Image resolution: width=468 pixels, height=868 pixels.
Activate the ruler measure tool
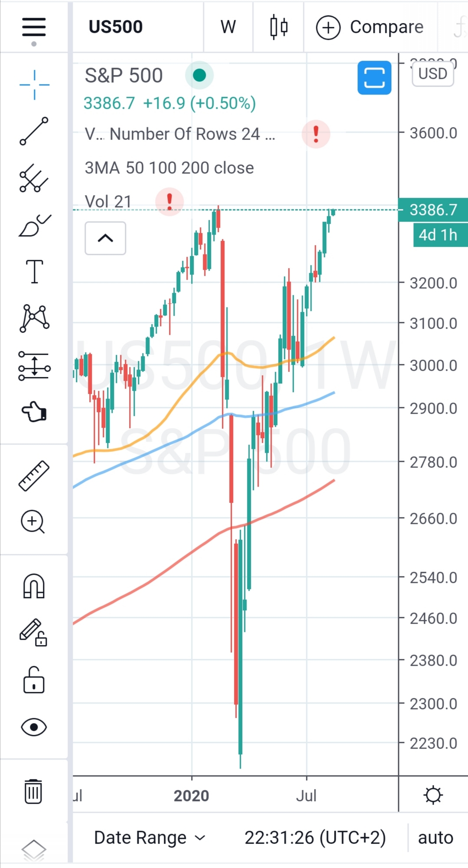pyautogui.click(x=34, y=475)
